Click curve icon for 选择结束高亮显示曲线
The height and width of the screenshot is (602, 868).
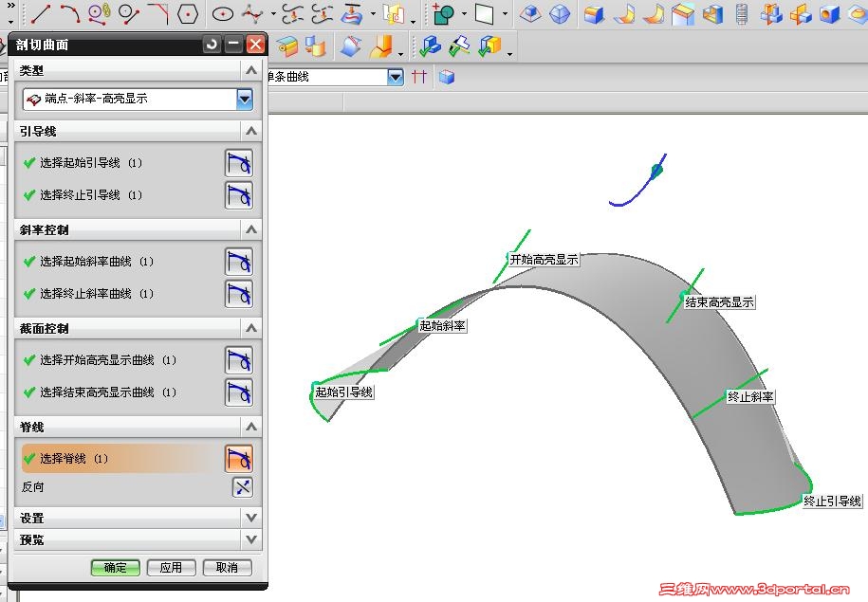pyautogui.click(x=239, y=392)
